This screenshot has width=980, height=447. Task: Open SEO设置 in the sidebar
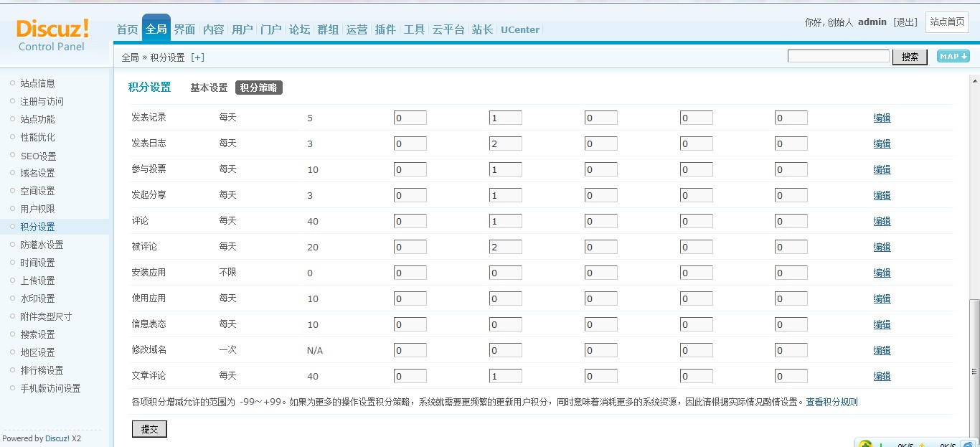pos(38,156)
